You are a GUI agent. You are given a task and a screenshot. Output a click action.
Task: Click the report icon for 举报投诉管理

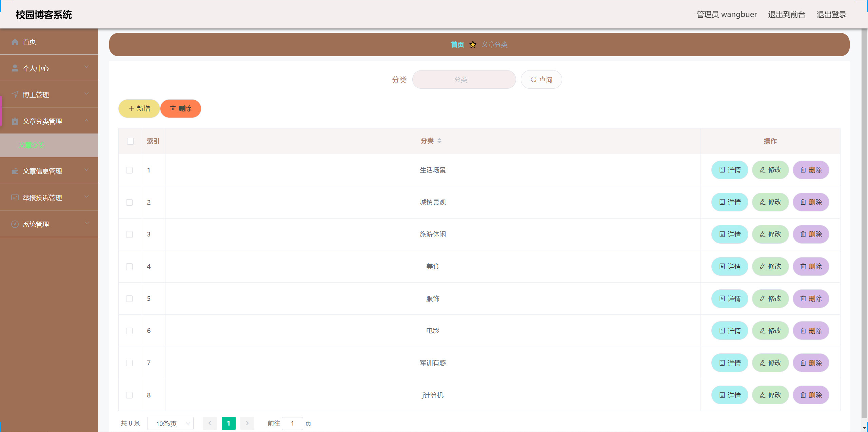point(15,198)
